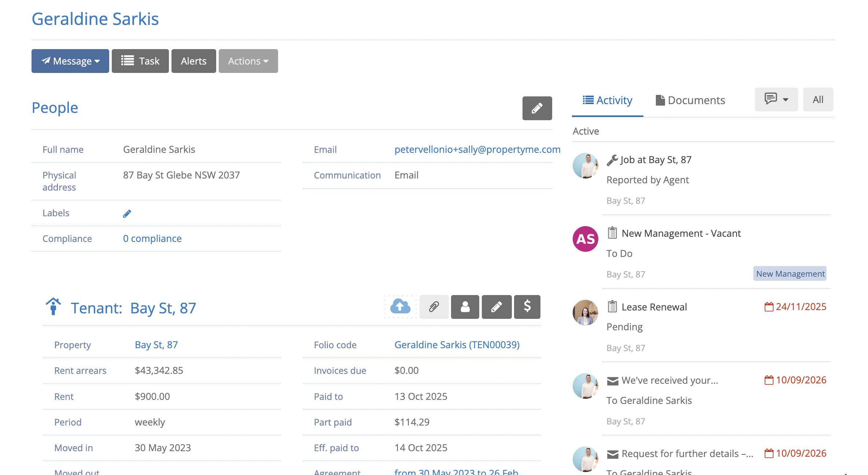Screen dimensions: 868x475
Task: Open tenant transactions with the dollar icon
Action: click(527, 307)
